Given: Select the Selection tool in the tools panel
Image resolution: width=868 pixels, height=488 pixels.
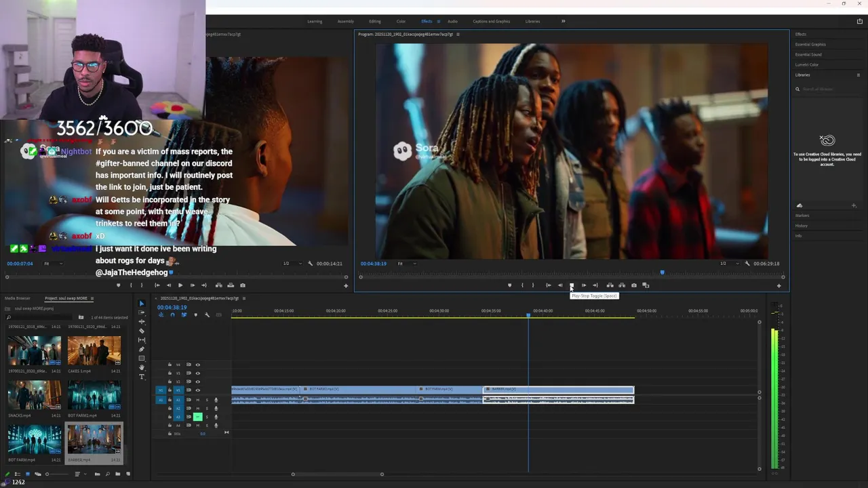Looking at the screenshot, I should click(x=142, y=304).
